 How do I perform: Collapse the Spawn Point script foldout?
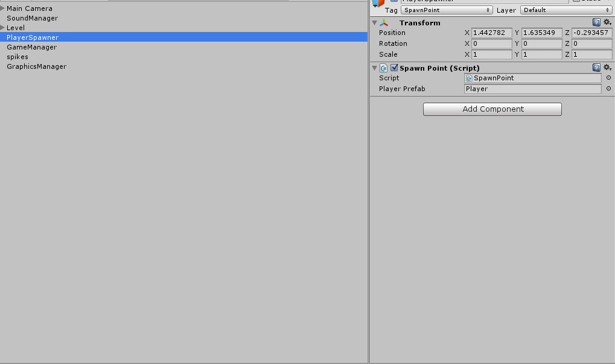click(x=375, y=68)
